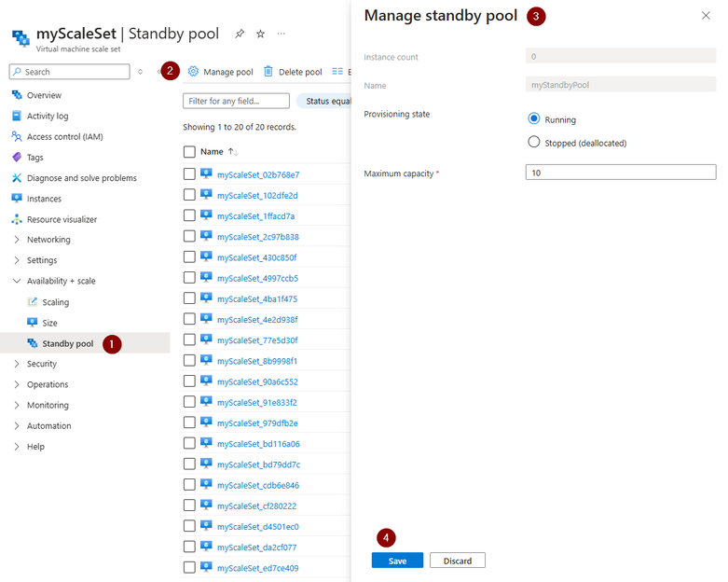Viewport: 728px width, 582px height.
Task: Click the 'Showing 1 to 20 of 20 records.' text
Action: point(240,127)
